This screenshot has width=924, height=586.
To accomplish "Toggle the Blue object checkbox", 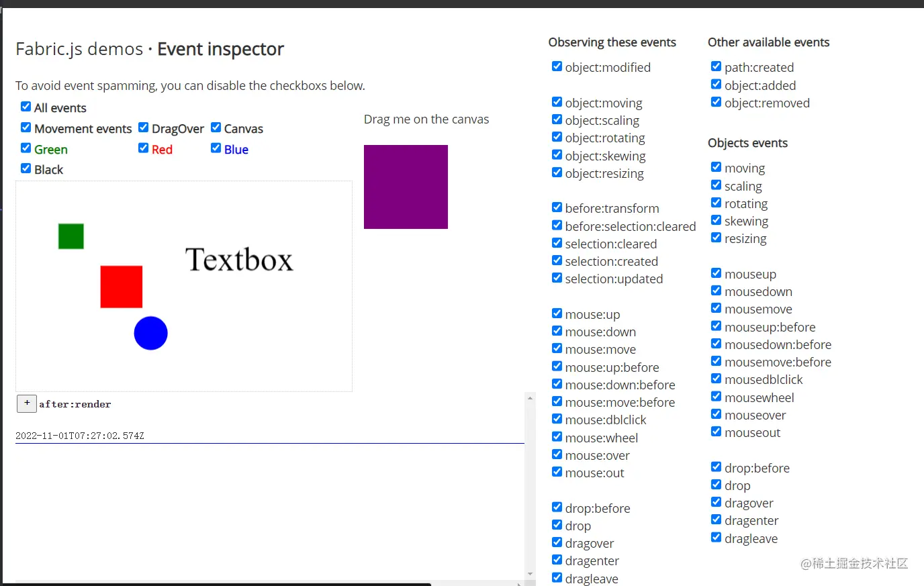I will [216, 148].
